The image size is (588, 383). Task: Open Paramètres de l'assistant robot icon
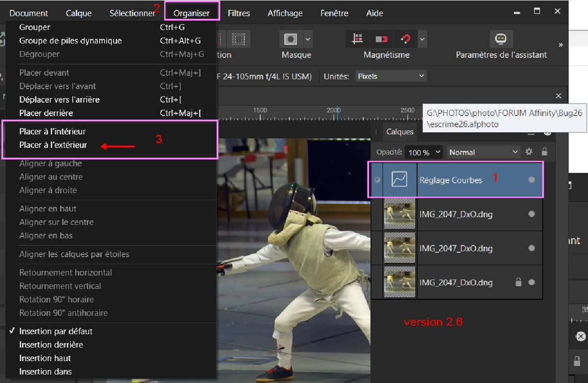coord(501,39)
